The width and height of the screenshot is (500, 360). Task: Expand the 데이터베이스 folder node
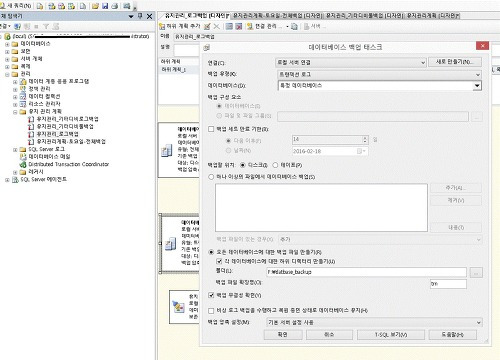(x=7, y=44)
